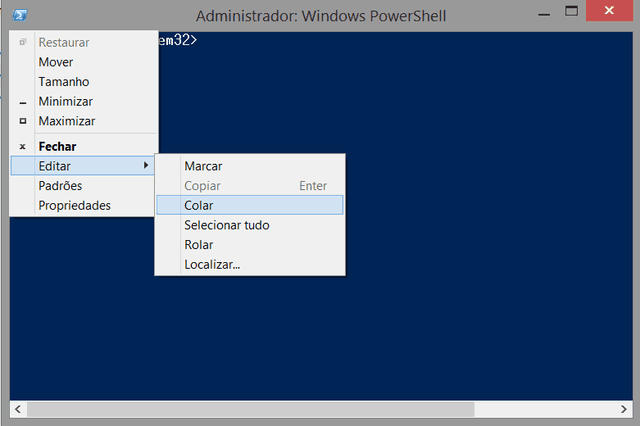Choose Maximizar from the system menu
640x426 pixels.
(83, 121)
